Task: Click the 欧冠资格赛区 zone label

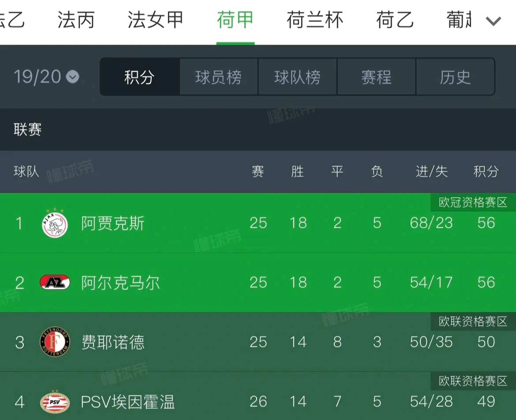Action: [471, 202]
